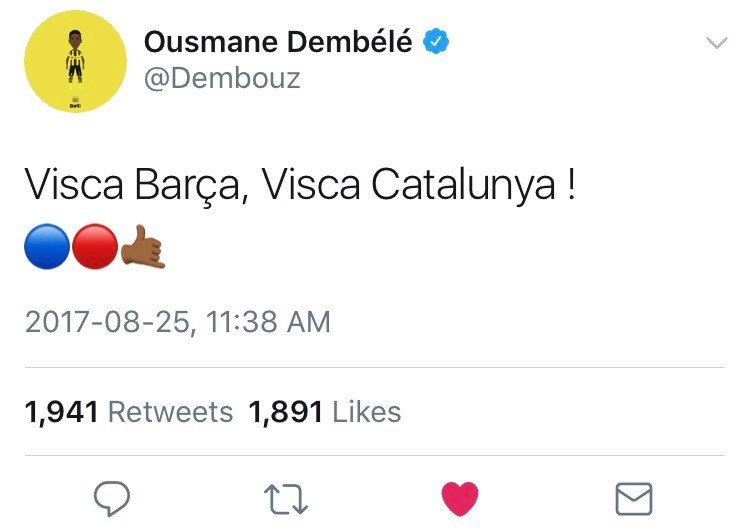750x532 pixels.
Task: Tap the red circle emoji
Action: point(95,246)
